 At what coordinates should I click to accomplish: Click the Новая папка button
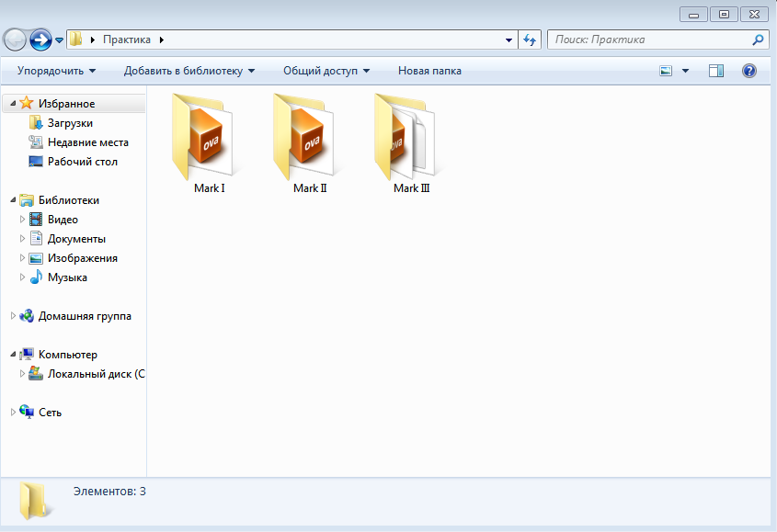429,71
